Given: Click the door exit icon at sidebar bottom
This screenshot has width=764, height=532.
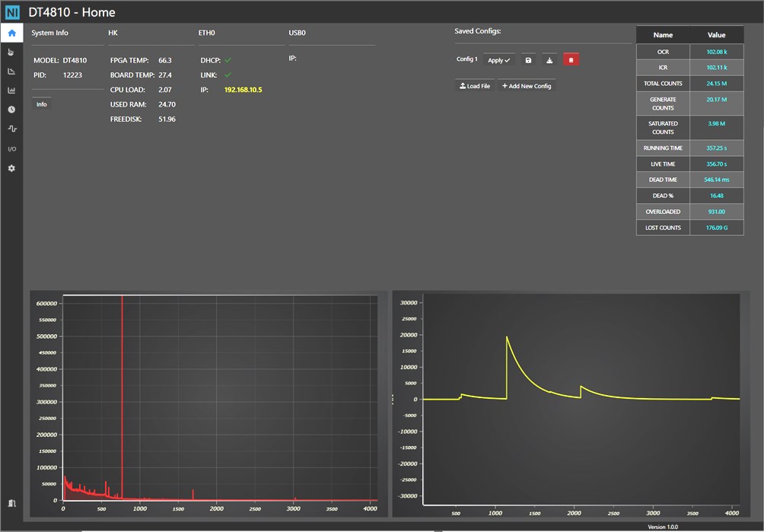Looking at the screenshot, I should (11, 503).
